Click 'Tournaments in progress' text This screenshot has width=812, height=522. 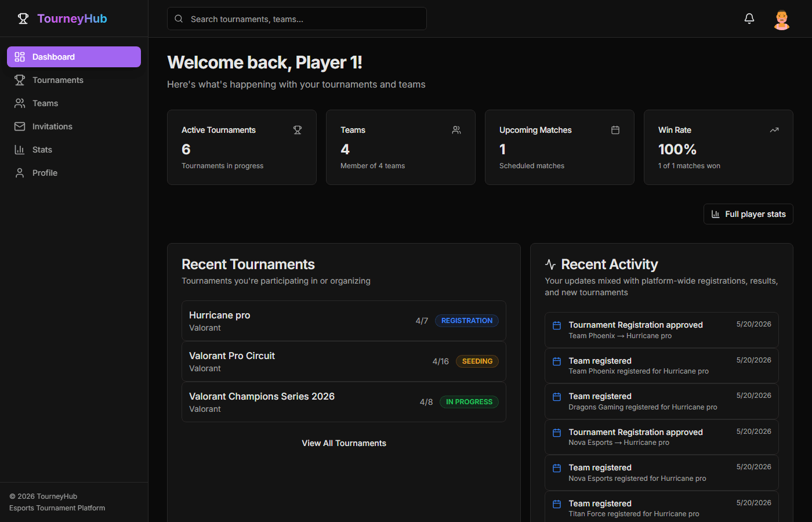click(x=222, y=166)
